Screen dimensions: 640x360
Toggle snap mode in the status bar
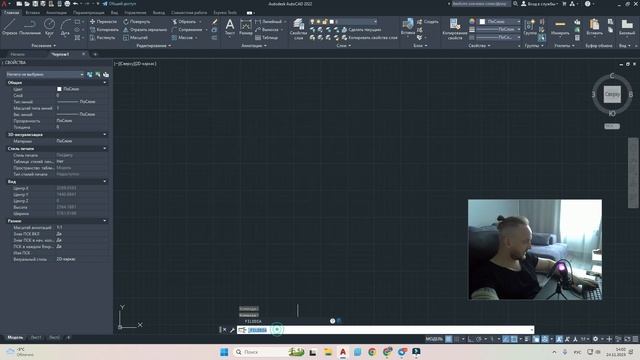point(457,339)
